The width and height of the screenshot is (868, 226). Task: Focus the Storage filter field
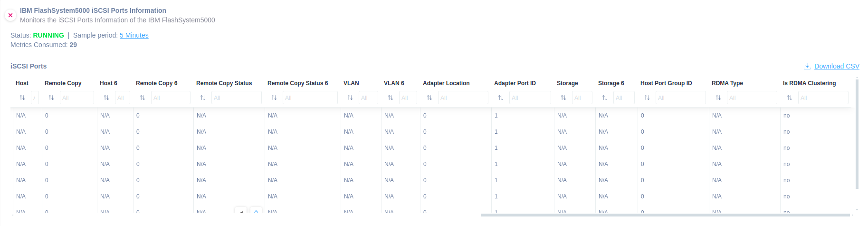point(582,98)
